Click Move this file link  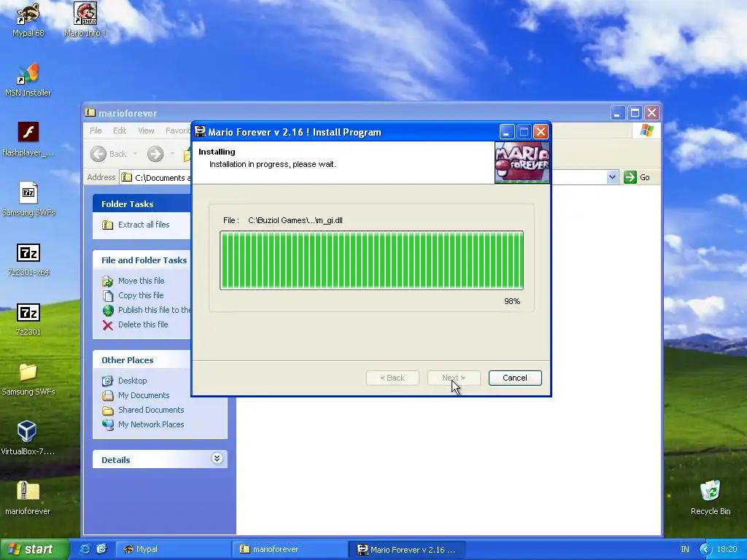coord(141,281)
